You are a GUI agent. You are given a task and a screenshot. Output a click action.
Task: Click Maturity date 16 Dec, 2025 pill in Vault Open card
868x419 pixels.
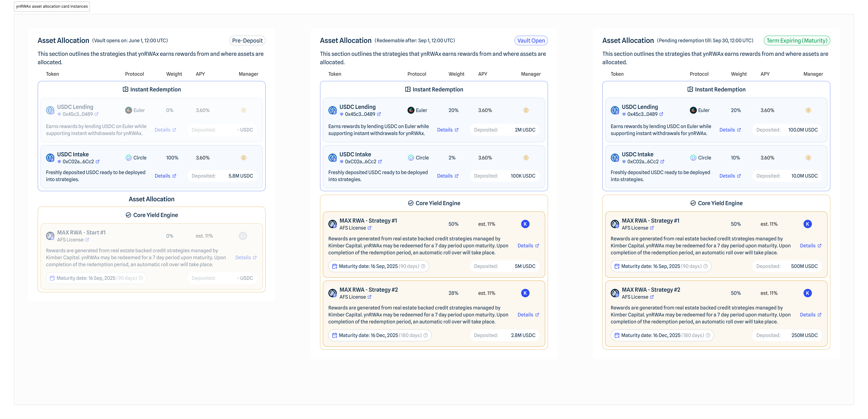click(x=380, y=336)
